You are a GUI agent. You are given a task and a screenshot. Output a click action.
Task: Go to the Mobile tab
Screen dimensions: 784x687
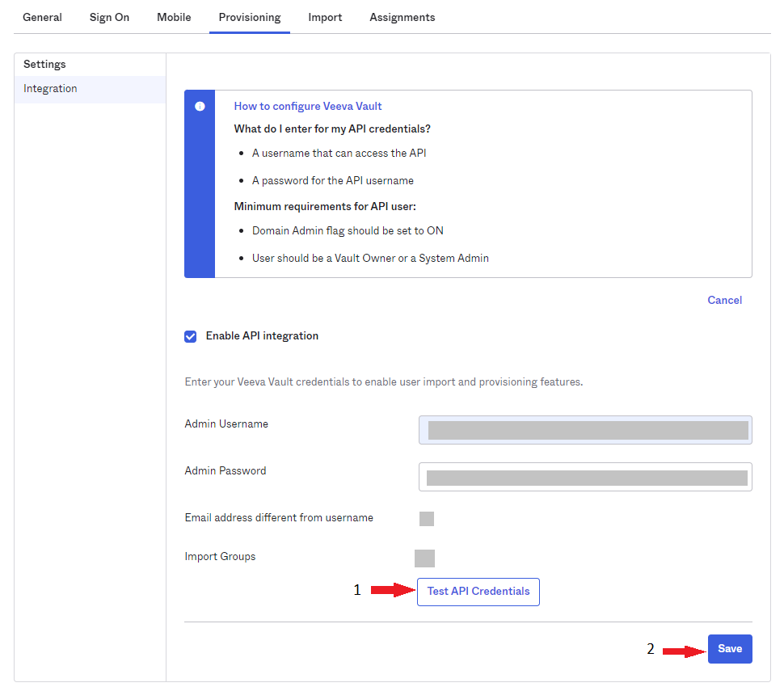point(174,17)
